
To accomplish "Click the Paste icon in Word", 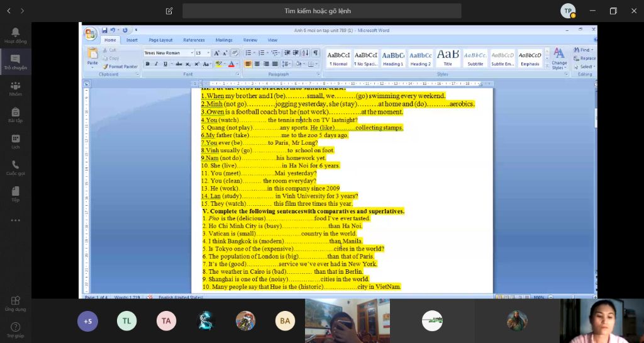I will [x=92, y=53].
